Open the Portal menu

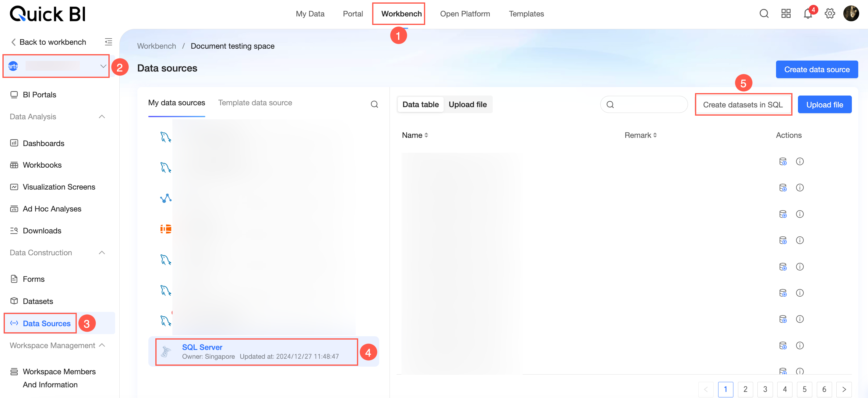tap(353, 14)
